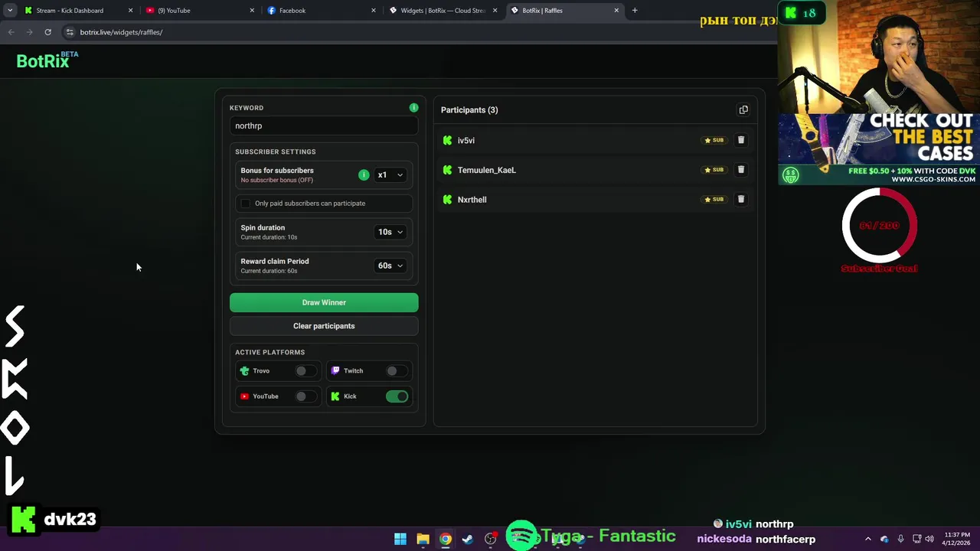
Task: Open site information icon in address bar
Action: [70, 32]
